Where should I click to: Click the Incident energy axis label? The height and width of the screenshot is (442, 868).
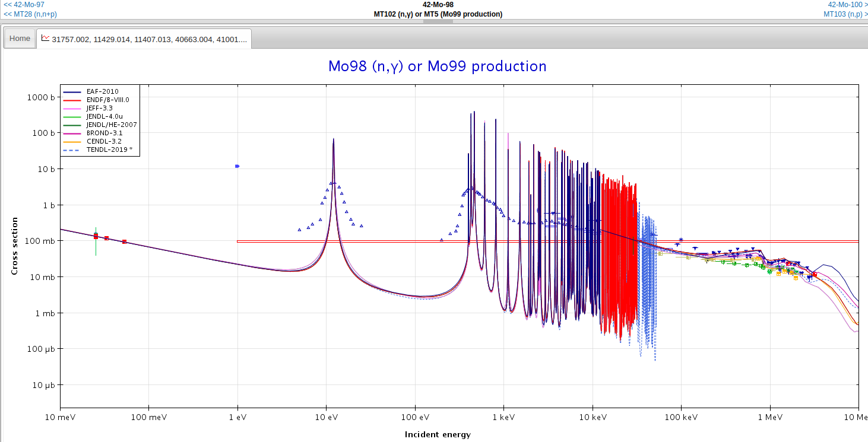pos(438,434)
